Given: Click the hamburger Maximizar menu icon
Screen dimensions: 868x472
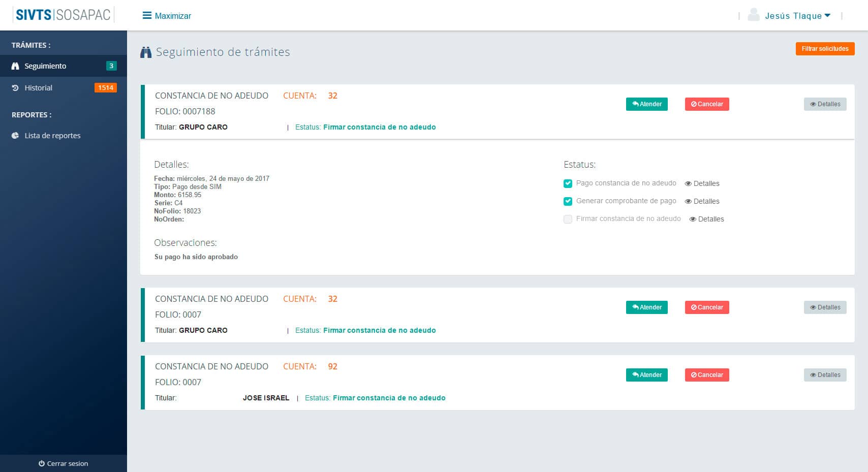Looking at the screenshot, I should pos(147,16).
